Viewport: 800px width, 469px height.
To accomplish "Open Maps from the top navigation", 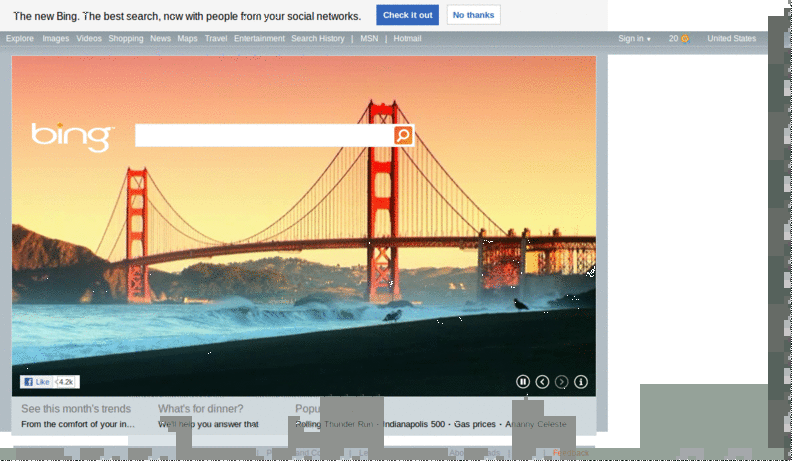I will point(189,39).
